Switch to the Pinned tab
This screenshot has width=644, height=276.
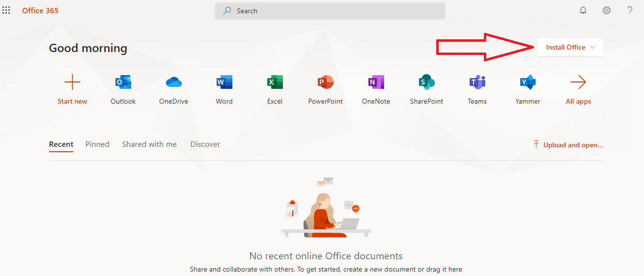97,144
